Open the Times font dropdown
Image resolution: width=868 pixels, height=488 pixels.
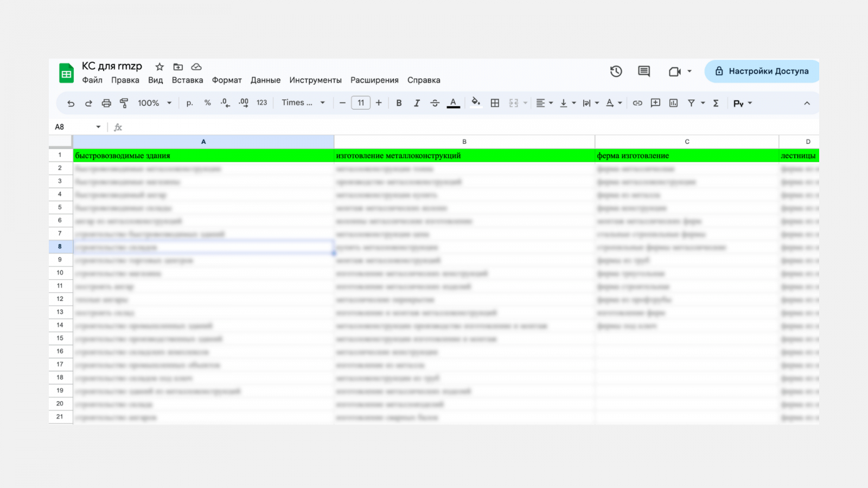[303, 102]
